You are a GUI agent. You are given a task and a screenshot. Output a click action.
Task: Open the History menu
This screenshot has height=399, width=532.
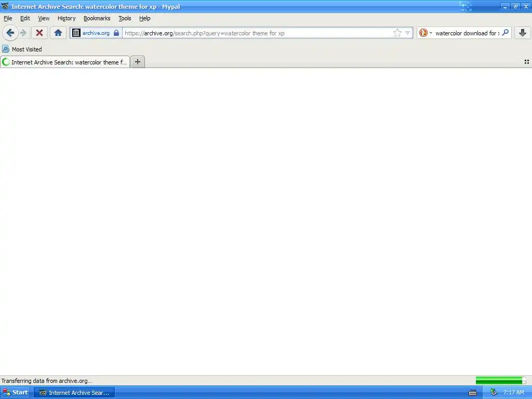coord(66,18)
